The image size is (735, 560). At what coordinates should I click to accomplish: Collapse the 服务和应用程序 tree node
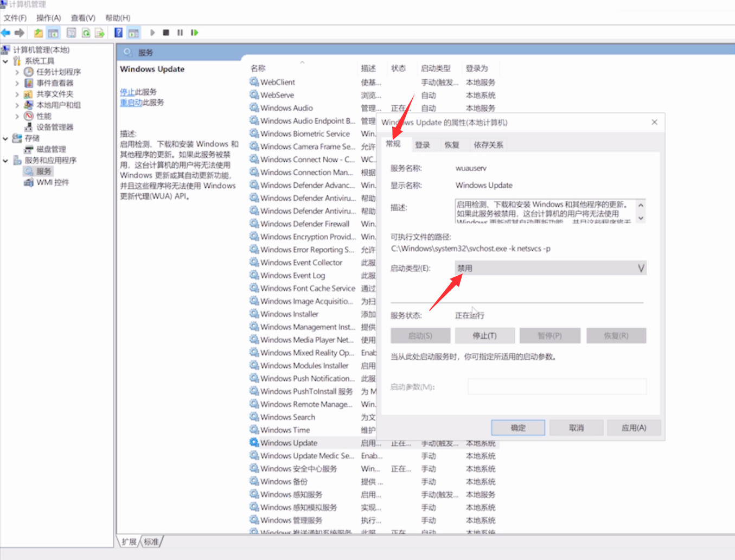pos(5,161)
